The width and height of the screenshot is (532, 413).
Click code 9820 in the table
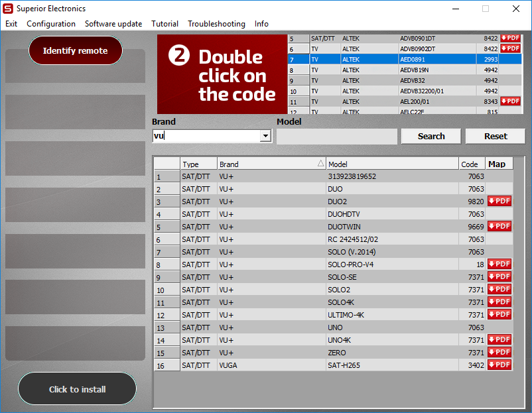click(472, 202)
